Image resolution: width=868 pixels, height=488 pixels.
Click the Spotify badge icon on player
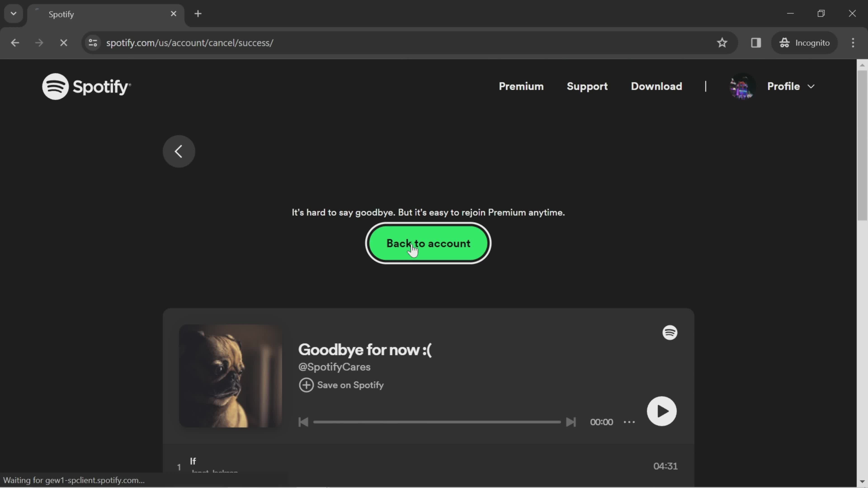[670, 332]
